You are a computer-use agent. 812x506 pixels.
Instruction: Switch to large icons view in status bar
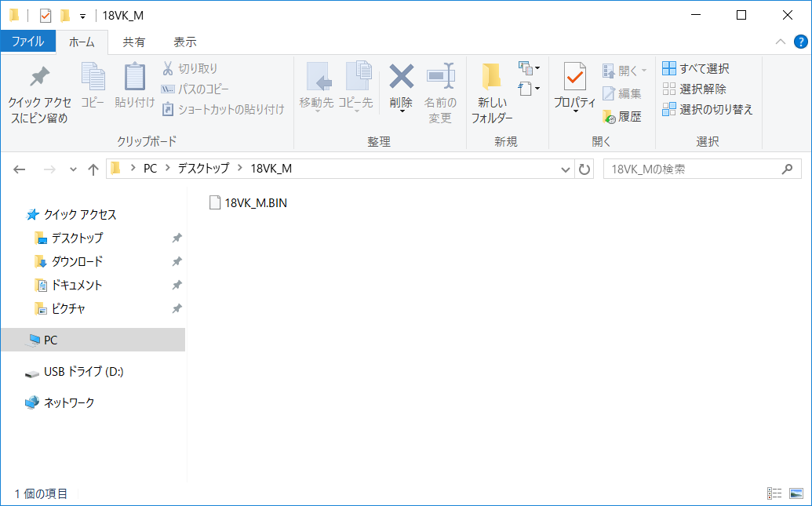(796, 493)
